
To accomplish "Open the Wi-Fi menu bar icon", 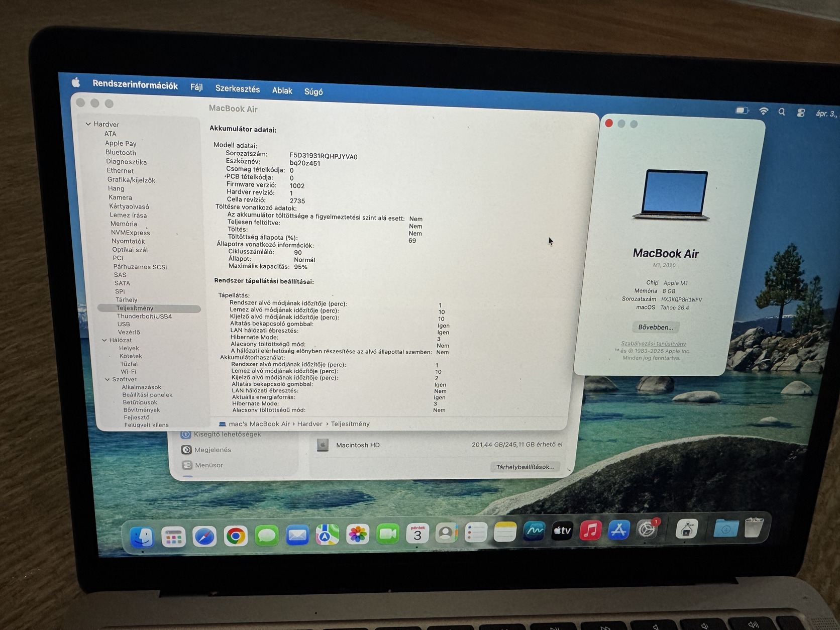I will [x=764, y=111].
